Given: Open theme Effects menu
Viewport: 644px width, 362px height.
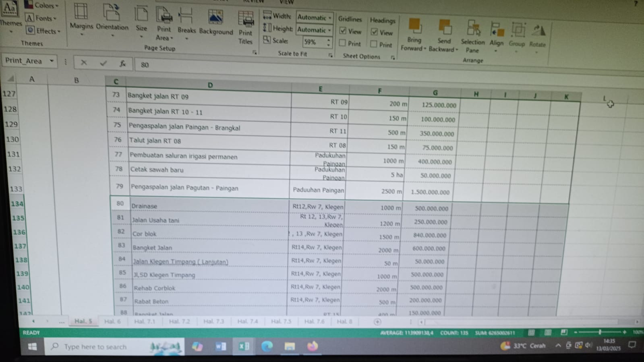Looking at the screenshot, I should click(x=43, y=31).
